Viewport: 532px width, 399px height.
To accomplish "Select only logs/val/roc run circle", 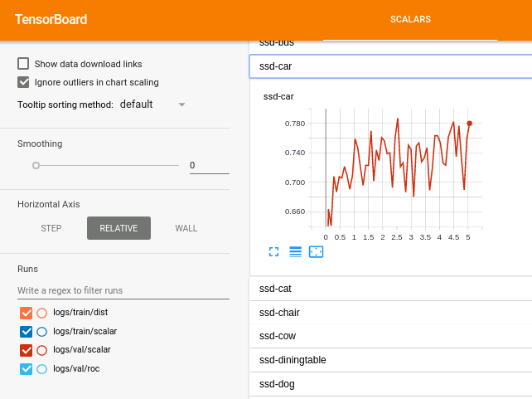I will tap(42, 369).
